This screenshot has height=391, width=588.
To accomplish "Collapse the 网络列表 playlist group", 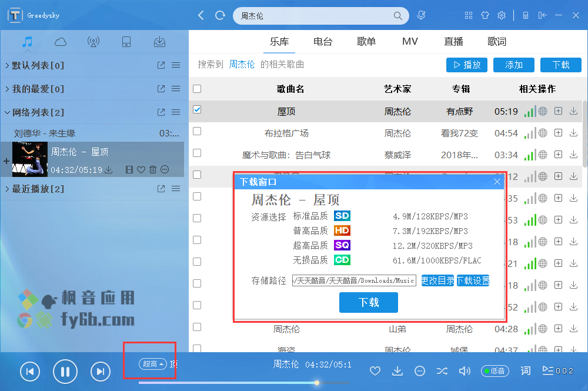I will pos(7,112).
